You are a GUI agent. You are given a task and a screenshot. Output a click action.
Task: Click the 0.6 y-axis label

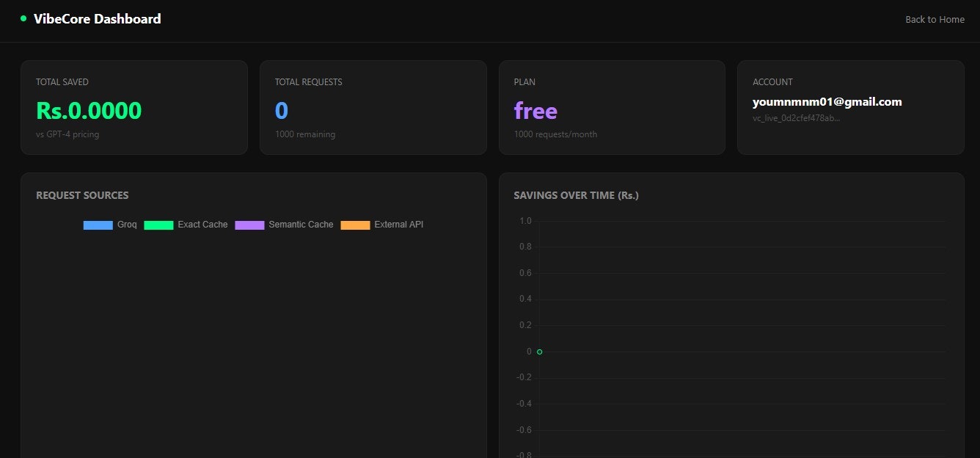tap(525, 273)
